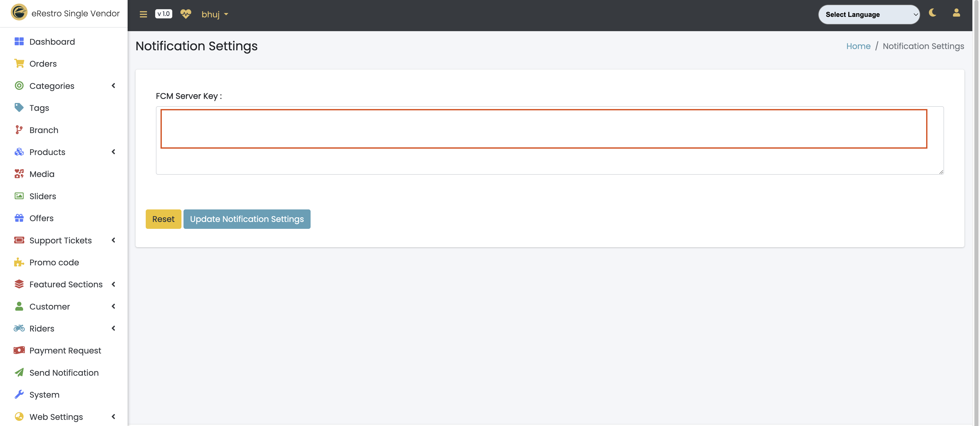
Task: Click the heartbeat health icon in top bar
Action: 186,14
